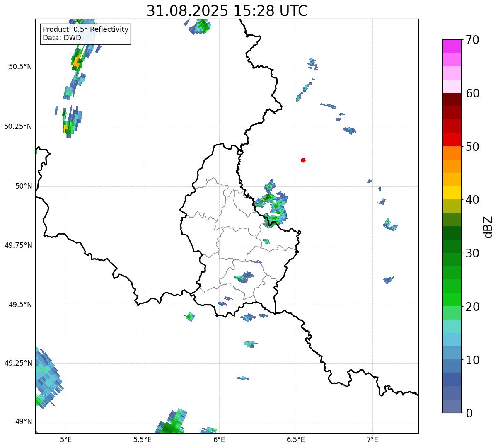The height and width of the screenshot is (448, 498).
Task: Click the "5°E" longitude label
Action: coord(66,439)
